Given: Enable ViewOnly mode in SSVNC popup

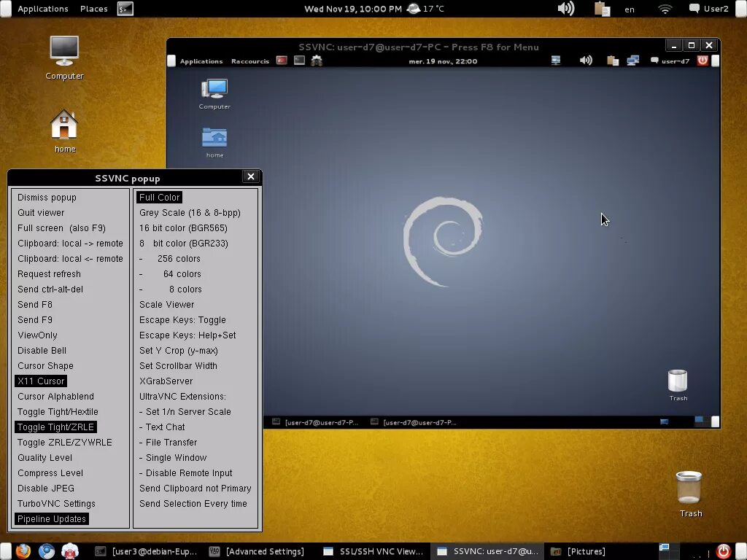Looking at the screenshot, I should (x=37, y=335).
